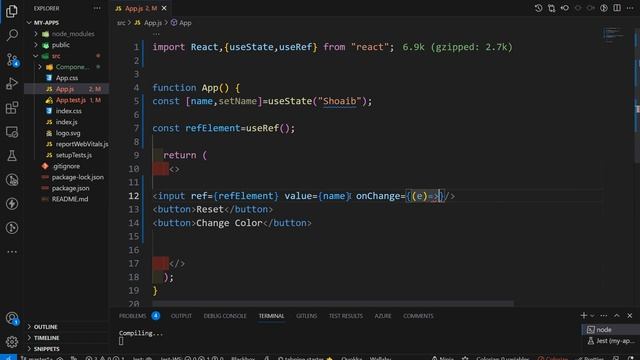Viewport: 640px width, 360px height.
Task: Open the Run and Debug view
Action: pos(12,83)
